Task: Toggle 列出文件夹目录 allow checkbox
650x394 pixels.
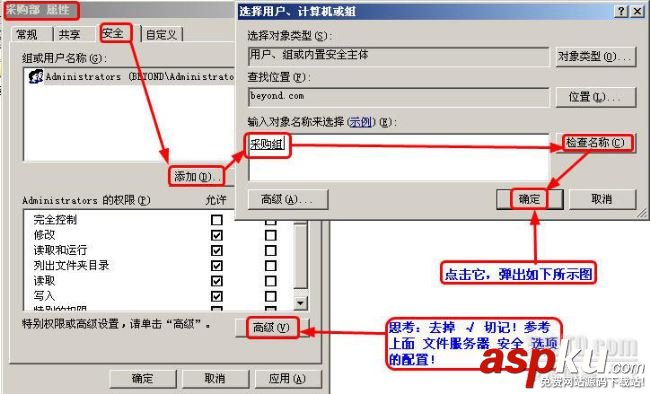Action: 217,265
